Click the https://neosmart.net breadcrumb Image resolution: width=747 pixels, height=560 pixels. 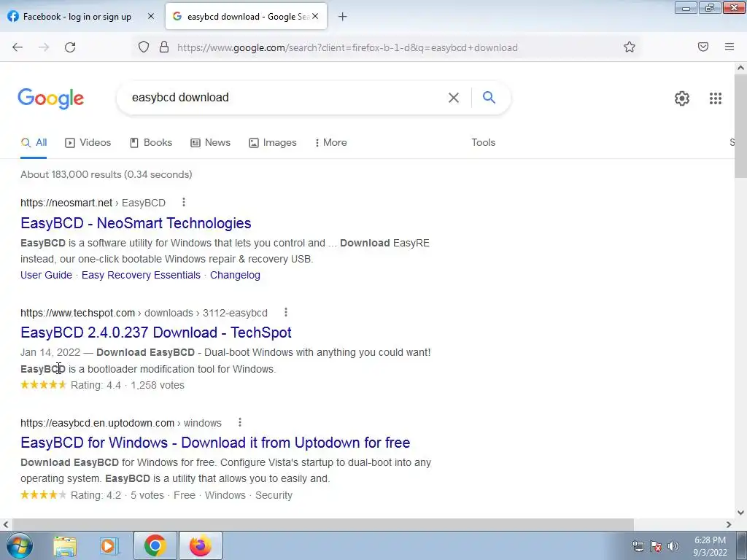tap(66, 203)
